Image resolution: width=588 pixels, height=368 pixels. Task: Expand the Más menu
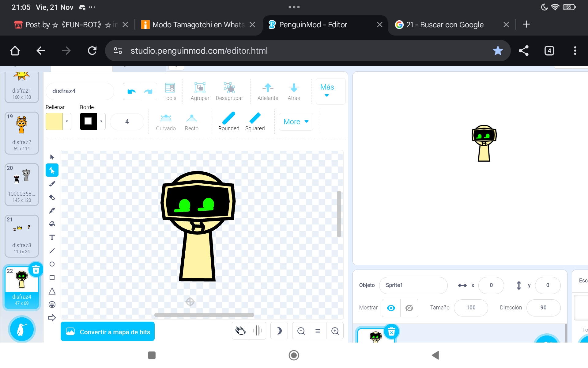[x=327, y=91]
